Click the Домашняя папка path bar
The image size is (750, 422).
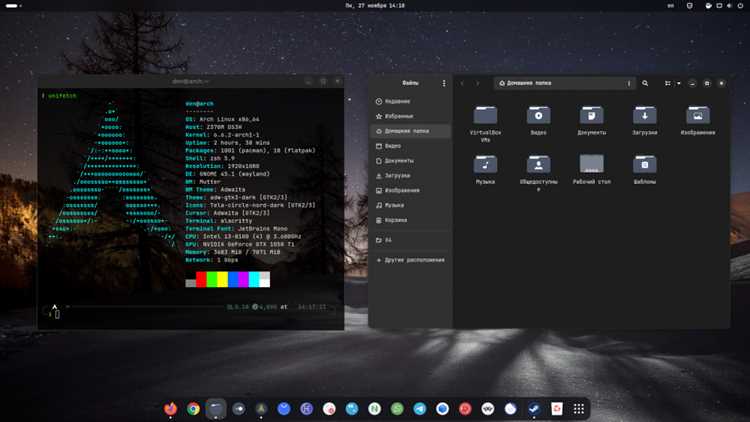pos(564,83)
